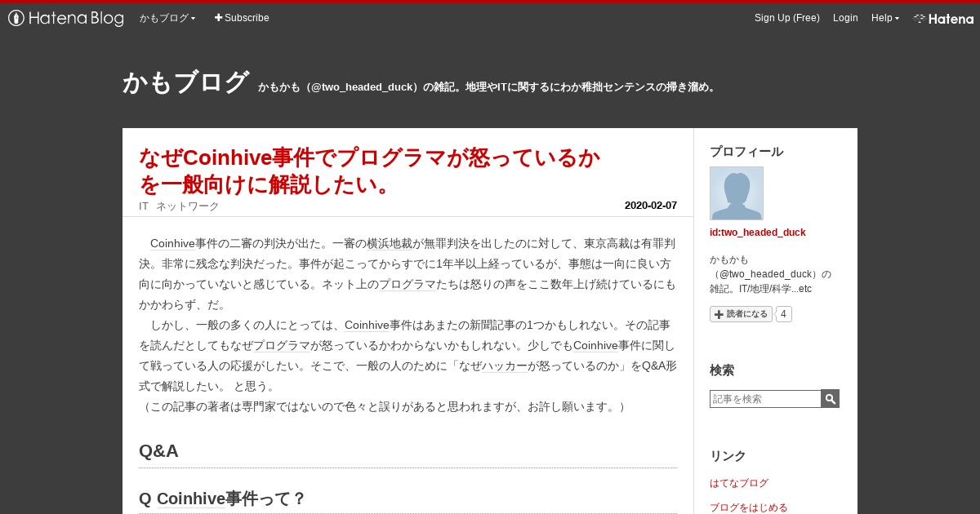Screen dimensions: 980x514
Task: Click the Hatena logo at top right
Action: (x=943, y=18)
